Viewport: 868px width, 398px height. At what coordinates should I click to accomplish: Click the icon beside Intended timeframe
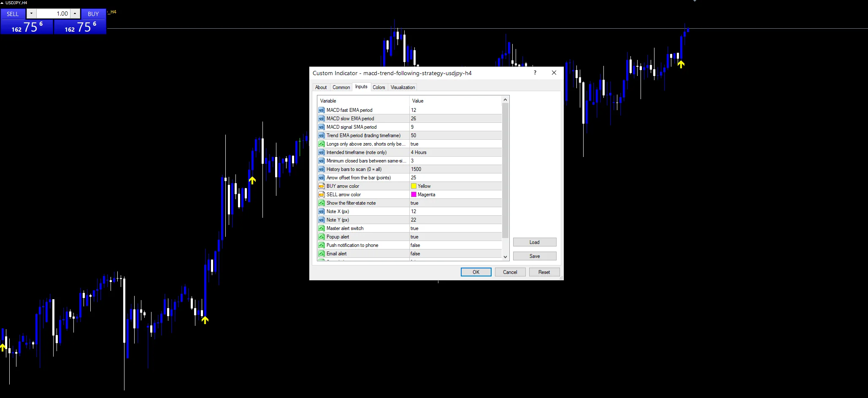click(322, 152)
